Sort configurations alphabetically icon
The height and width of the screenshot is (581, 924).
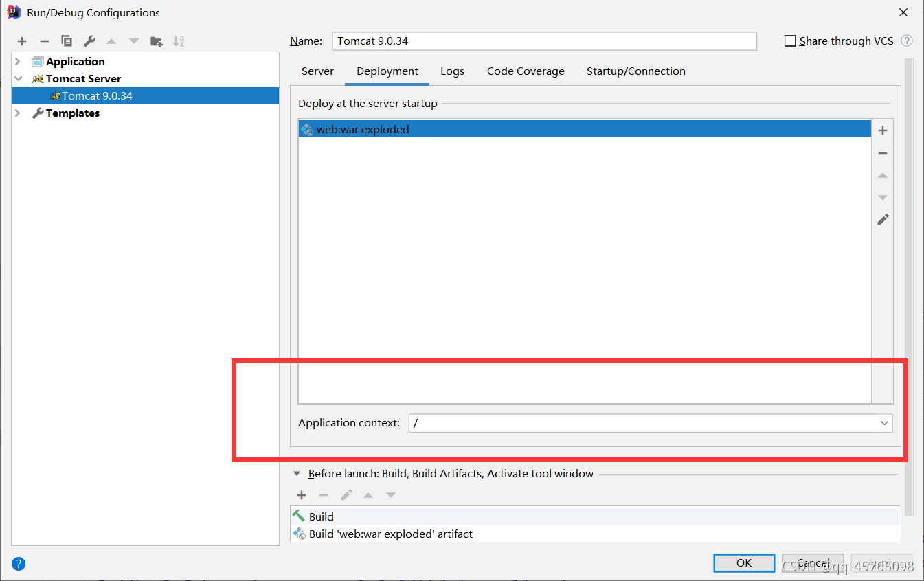click(x=179, y=41)
